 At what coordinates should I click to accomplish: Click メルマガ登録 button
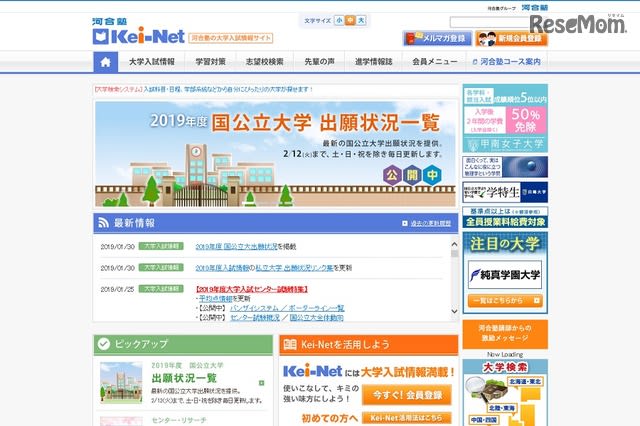(x=437, y=38)
